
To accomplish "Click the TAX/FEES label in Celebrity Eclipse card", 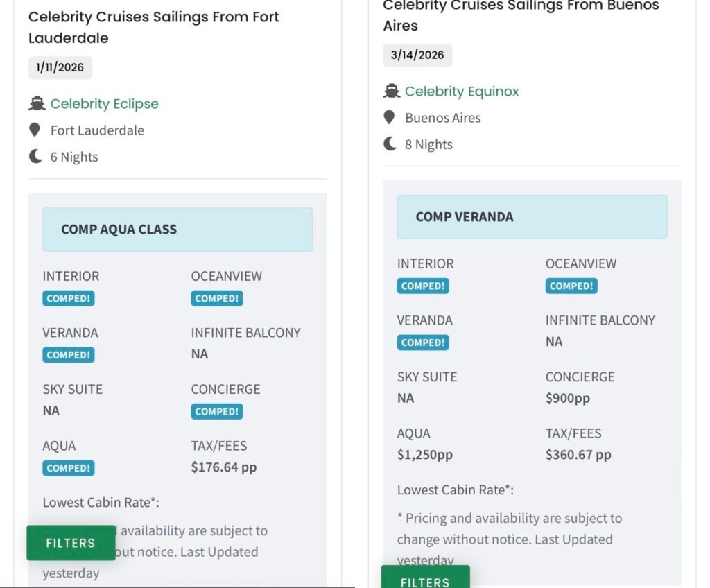I will (219, 446).
